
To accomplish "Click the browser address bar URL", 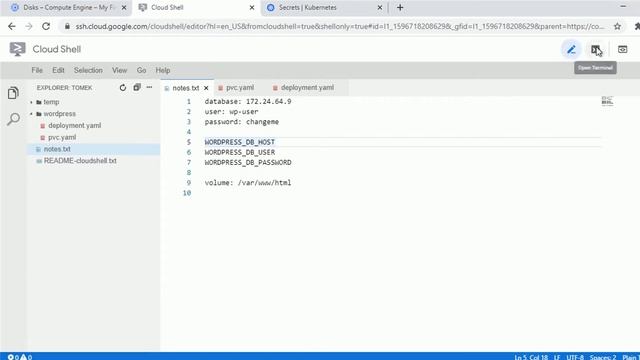I will tap(339, 27).
